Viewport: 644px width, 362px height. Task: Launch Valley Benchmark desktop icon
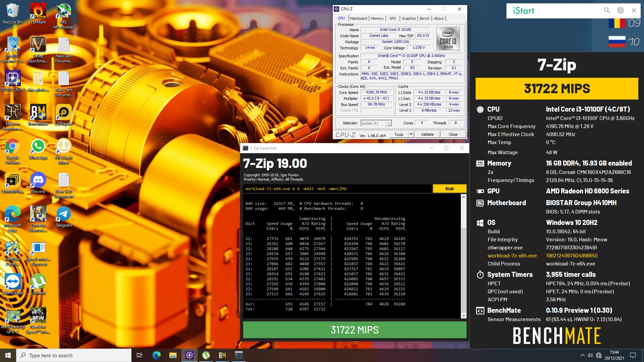38,50
